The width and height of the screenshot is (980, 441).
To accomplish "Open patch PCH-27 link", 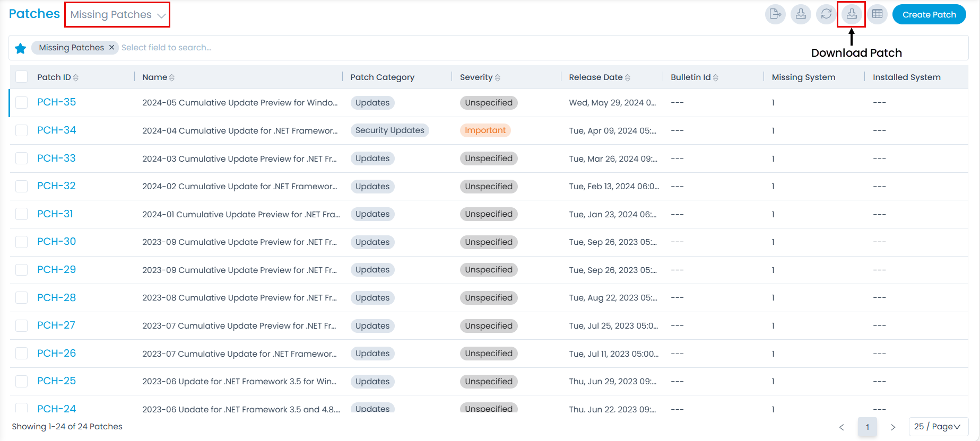I will (x=56, y=325).
